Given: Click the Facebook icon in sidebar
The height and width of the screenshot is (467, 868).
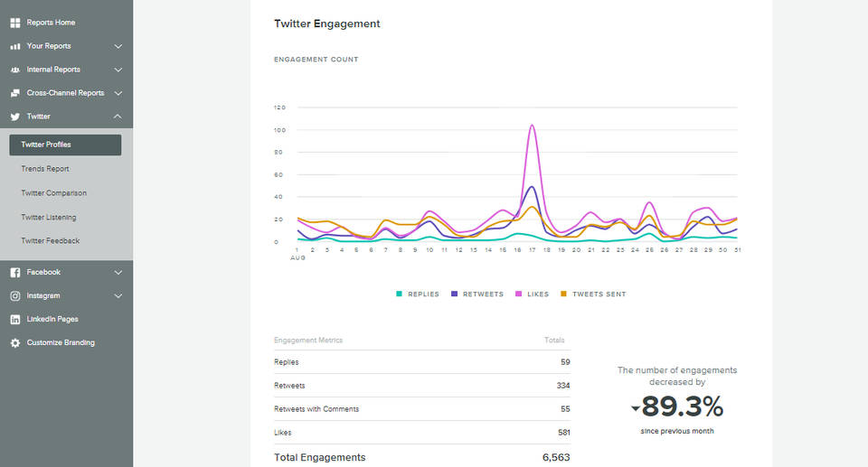Looking at the screenshot, I should coord(15,272).
